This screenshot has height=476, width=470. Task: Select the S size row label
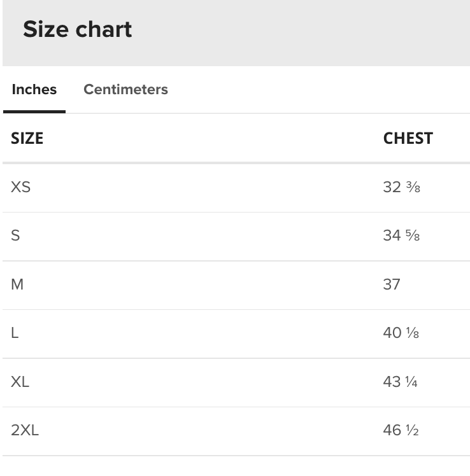[x=15, y=235]
